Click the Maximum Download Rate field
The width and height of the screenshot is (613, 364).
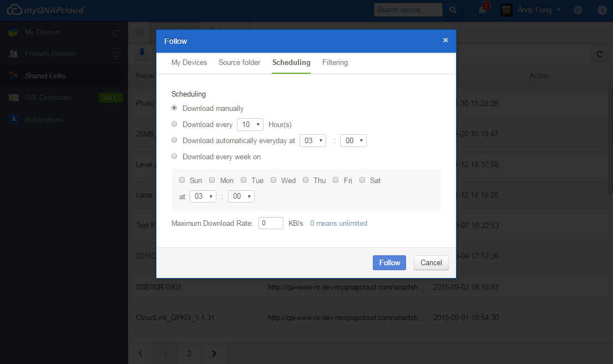pos(271,223)
